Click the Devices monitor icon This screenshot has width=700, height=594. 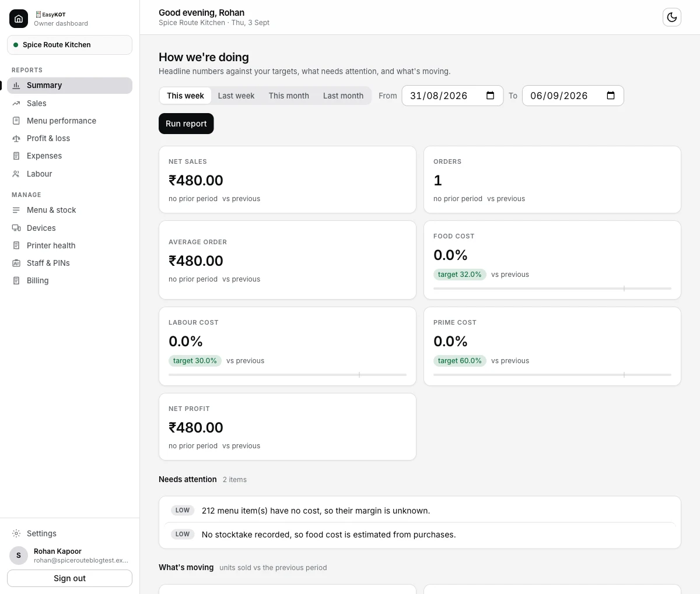point(16,228)
